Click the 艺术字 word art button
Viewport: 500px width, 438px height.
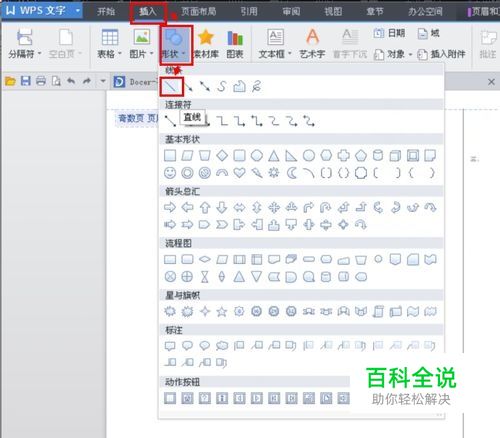coord(312,44)
